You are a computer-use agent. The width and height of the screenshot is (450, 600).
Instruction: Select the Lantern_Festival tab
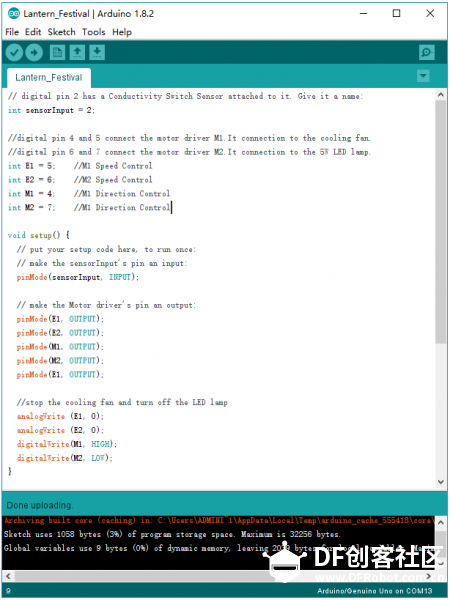[49, 78]
